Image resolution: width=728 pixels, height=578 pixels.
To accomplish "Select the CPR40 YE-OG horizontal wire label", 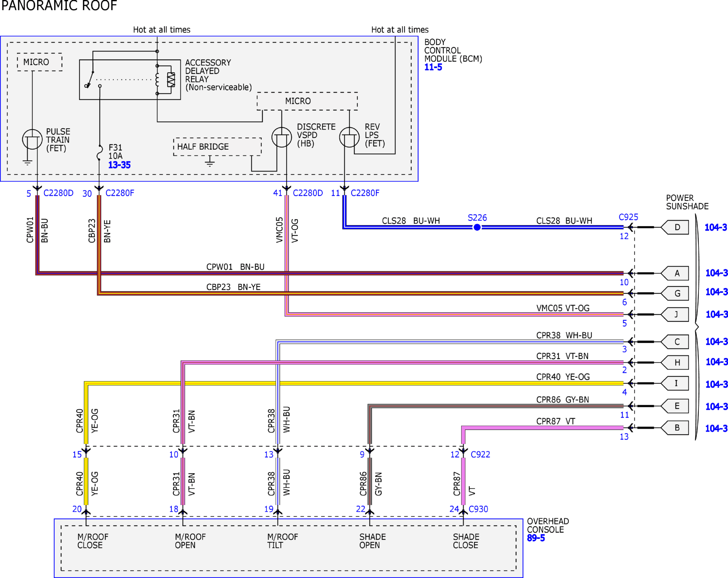I will click(563, 377).
